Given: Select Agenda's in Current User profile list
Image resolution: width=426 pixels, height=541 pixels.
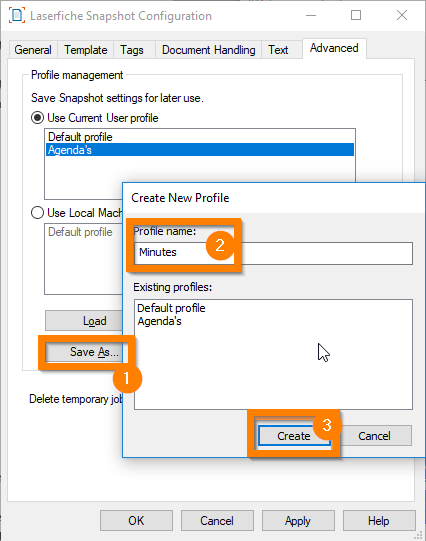Looking at the screenshot, I should tap(200, 150).
